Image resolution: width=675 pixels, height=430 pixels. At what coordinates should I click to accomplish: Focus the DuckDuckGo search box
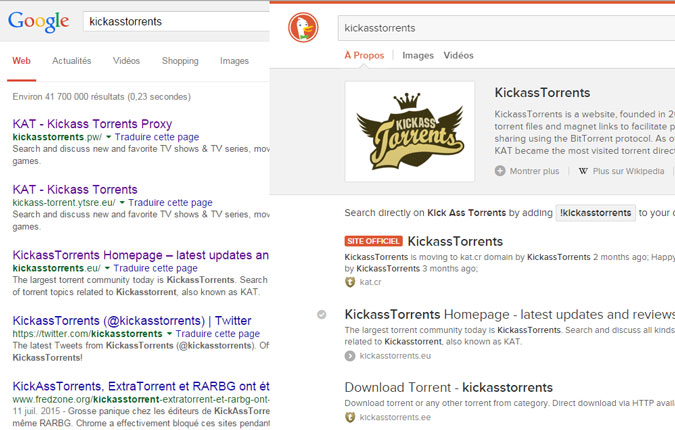coord(506,28)
